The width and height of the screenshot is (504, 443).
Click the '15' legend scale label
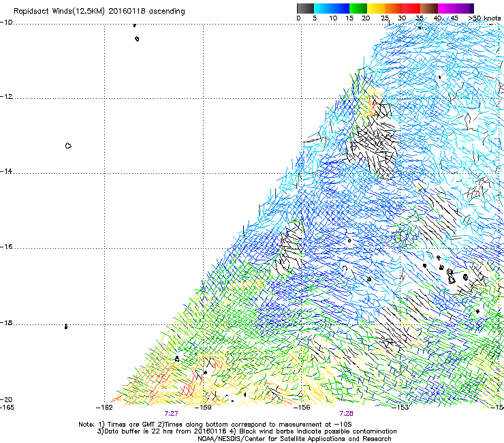(x=349, y=18)
